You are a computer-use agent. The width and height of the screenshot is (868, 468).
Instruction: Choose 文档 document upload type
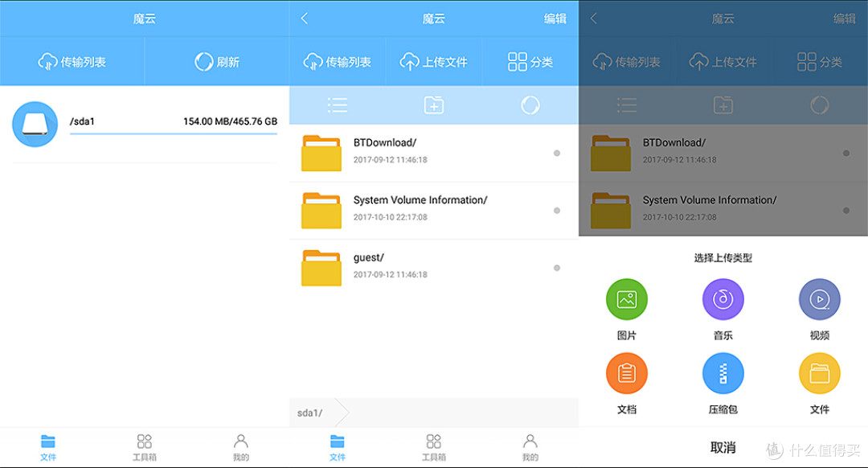coord(627,374)
